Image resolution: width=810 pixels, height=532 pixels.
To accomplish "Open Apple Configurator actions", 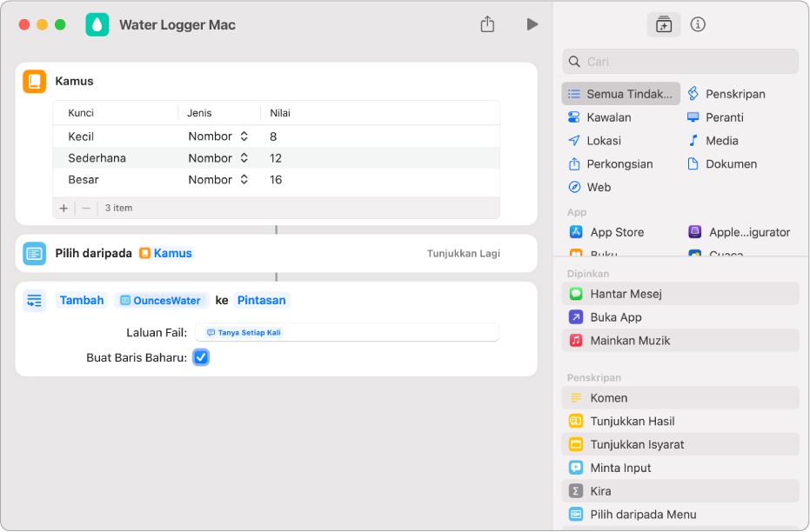I will coord(739,232).
